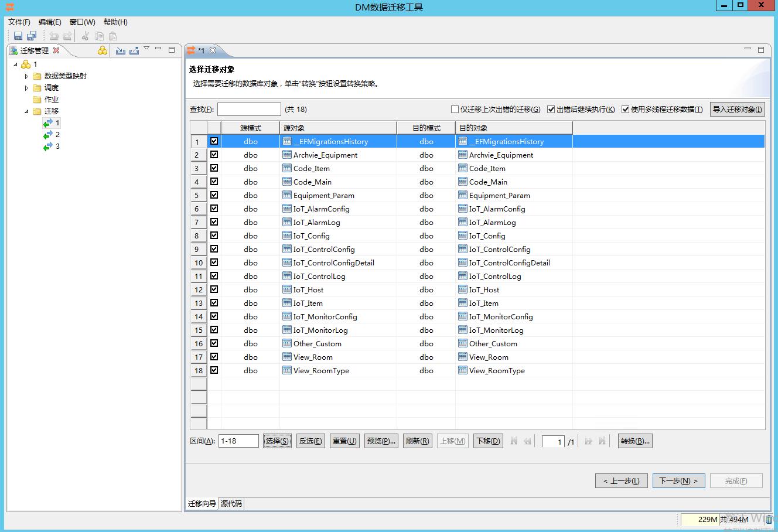
Task: Toggle 仅迁移上次出错的迁移 checkbox
Action: pyautogui.click(x=455, y=109)
